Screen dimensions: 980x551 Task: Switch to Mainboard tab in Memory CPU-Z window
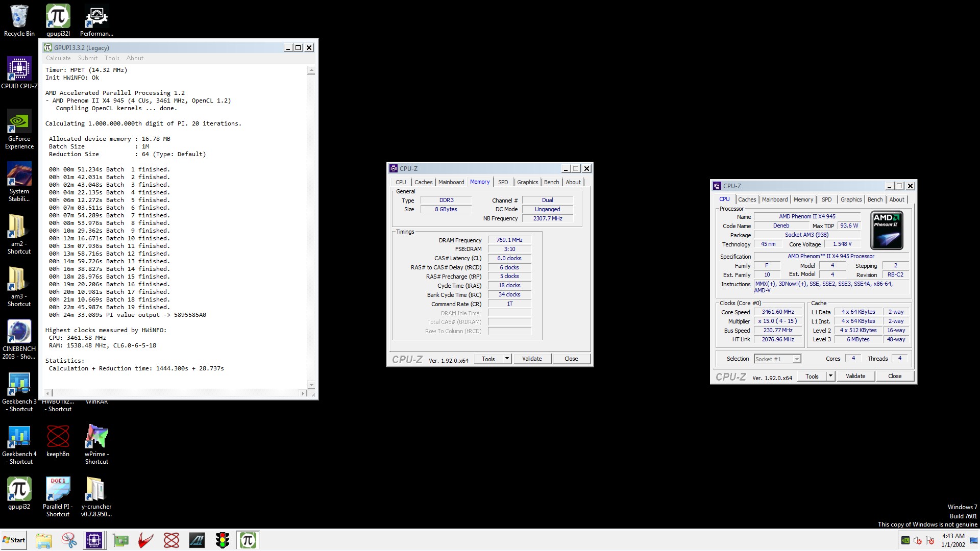pos(451,182)
